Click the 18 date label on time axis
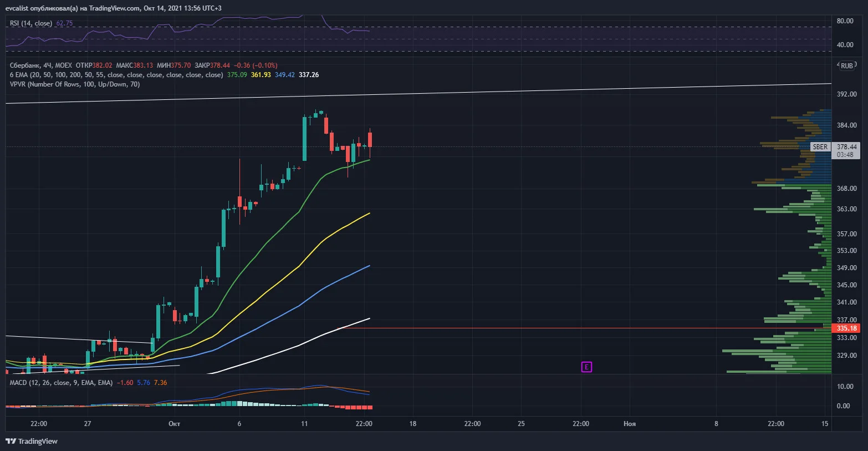868x451 pixels. click(x=413, y=424)
